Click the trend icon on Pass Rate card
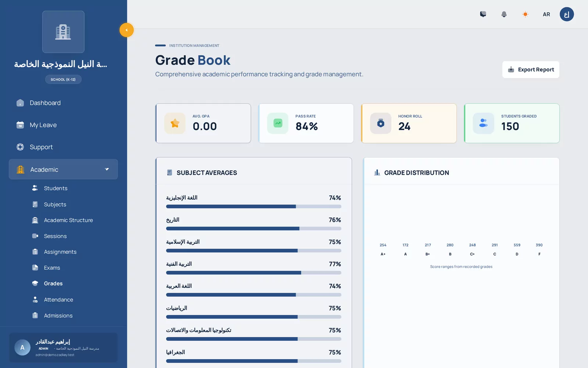The width and height of the screenshot is (588, 368). click(278, 123)
